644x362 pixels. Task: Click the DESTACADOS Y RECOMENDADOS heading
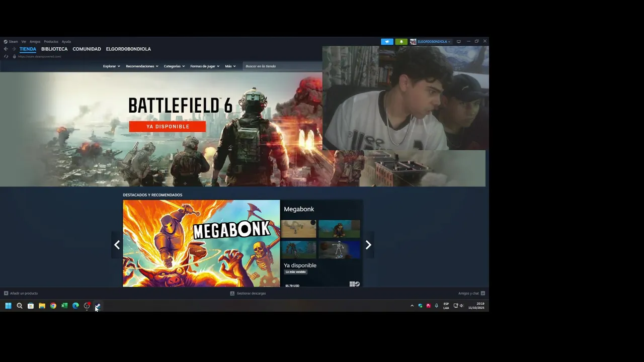click(x=152, y=195)
